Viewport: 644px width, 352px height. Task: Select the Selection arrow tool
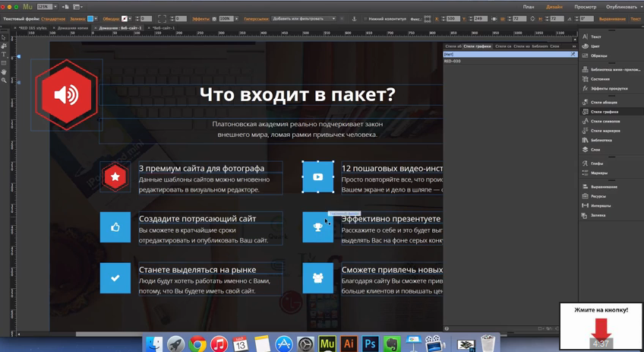coord(4,37)
